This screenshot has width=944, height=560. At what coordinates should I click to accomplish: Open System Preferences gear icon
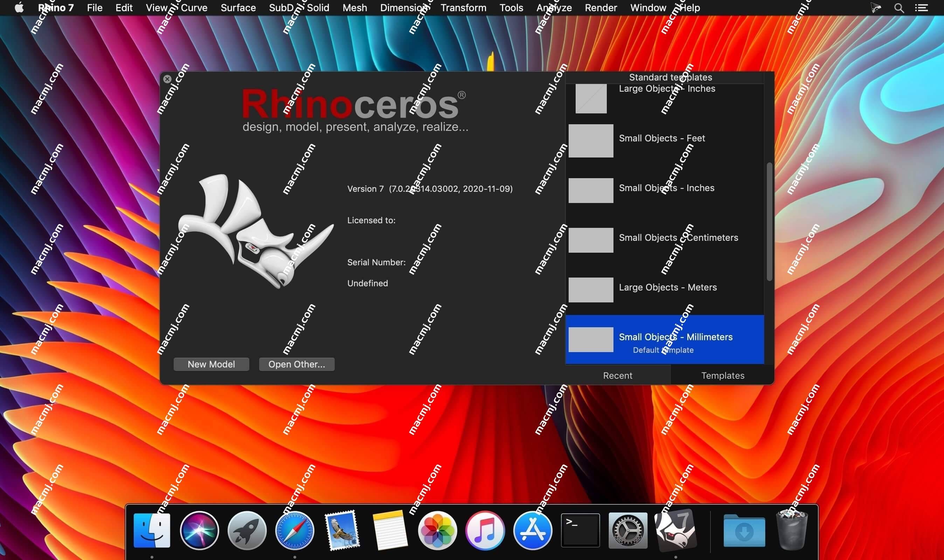coord(627,529)
